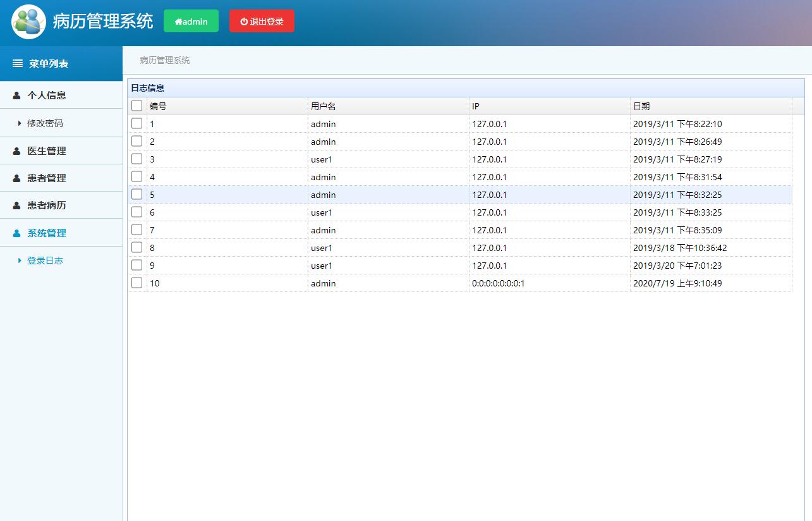Collapse the 系统管理 menu section
This screenshot has width=812, height=521.
tap(47, 233)
